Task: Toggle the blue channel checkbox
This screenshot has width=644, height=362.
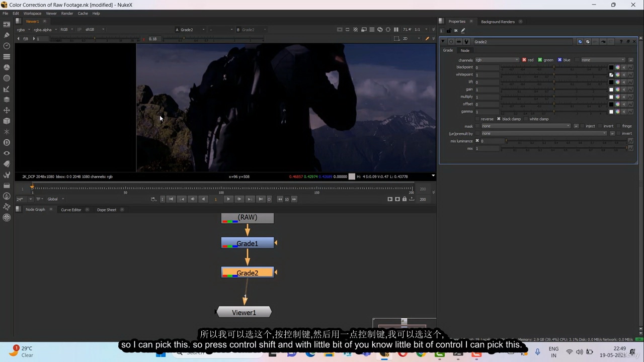Action: [559, 60]
